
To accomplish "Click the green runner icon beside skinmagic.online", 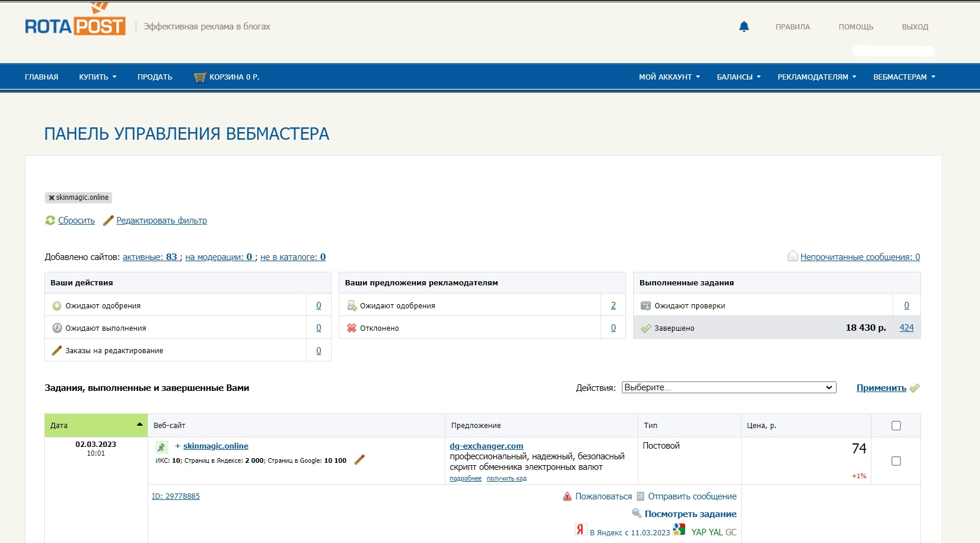I will coord(162,447).
